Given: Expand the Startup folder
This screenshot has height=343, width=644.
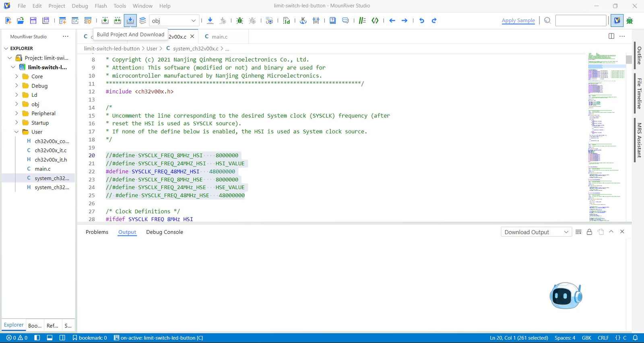Looking at the screenshot, I should 17,123.
